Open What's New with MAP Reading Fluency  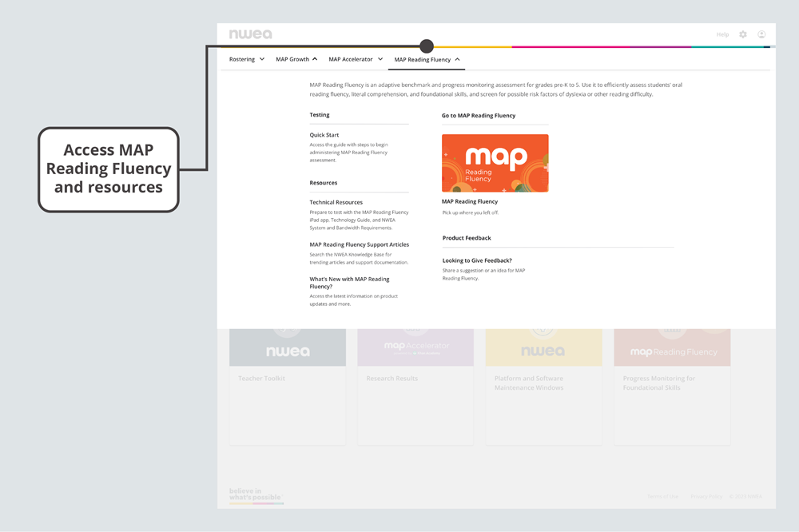click(350, 283)
